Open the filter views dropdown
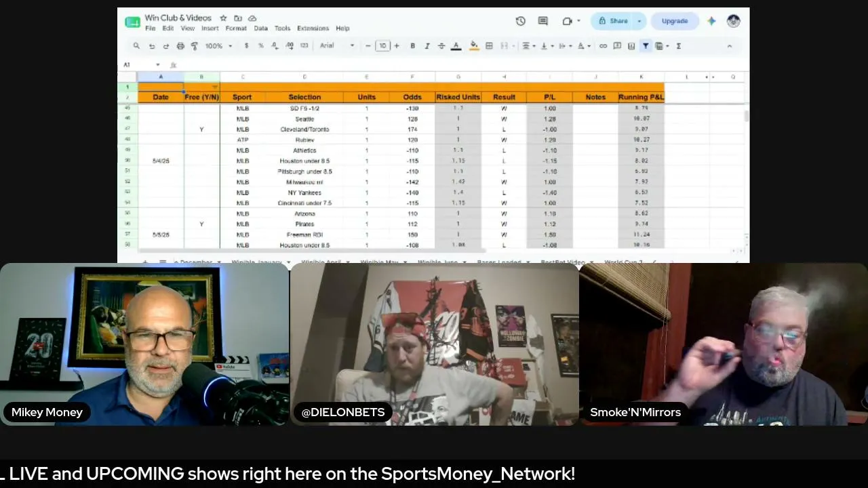This screenshot has height=488, width=868. click(x=662, y=46)
